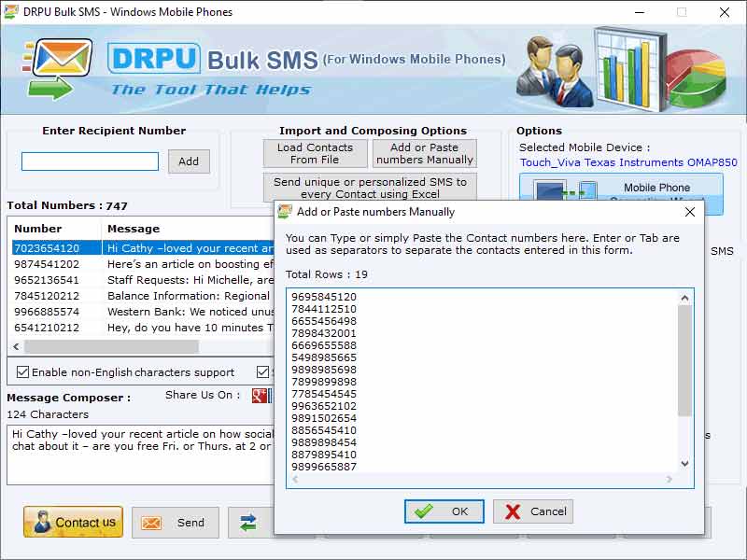Click inside the recipient number input box
The height and width of the screenshot is (560, 747).
89,161
